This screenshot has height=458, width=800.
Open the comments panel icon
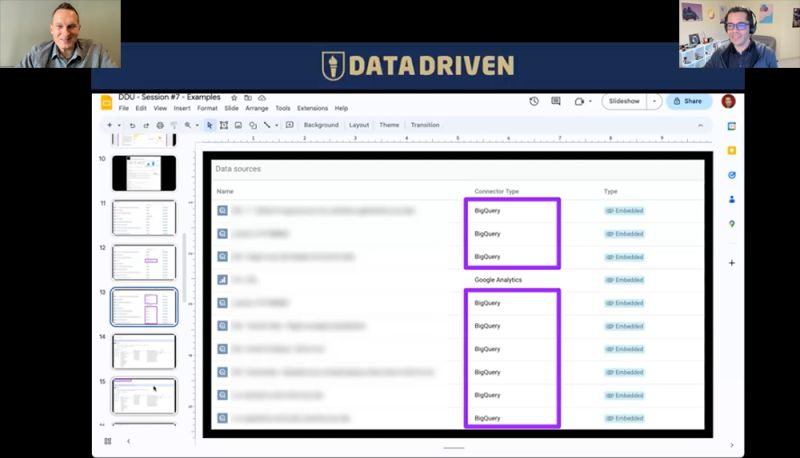(556, 101)
